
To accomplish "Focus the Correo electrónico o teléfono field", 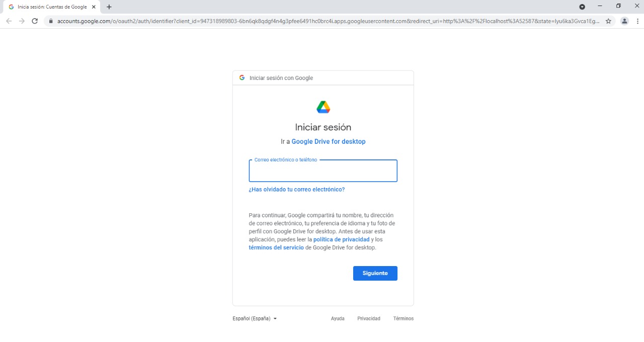I will (323, 171).
